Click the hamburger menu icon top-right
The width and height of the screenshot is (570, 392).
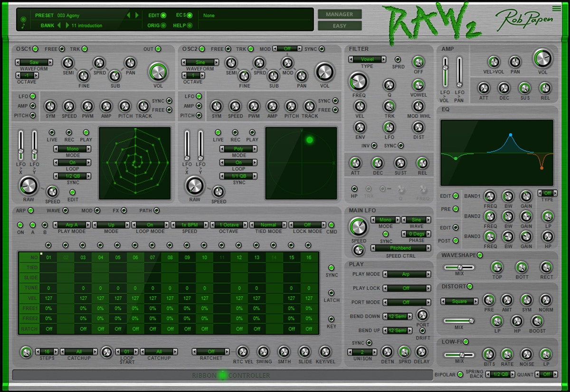click(558, 8)
